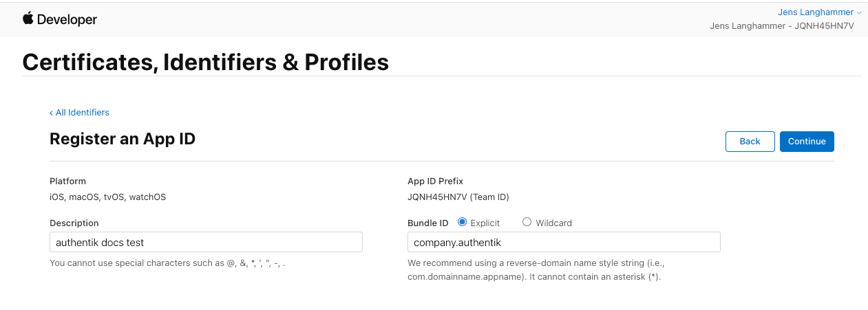Click the left chevron before All Identifiers

click(x=52, y=113)
